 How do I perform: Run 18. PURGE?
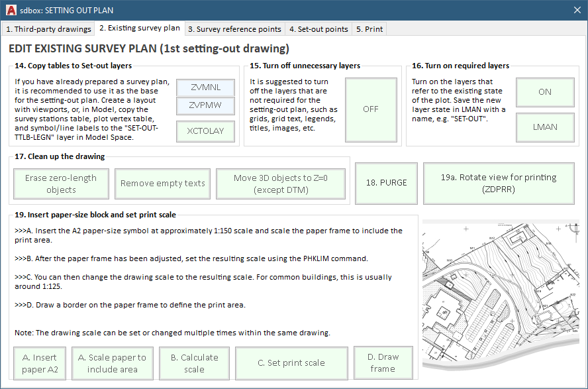pyautogui.click(x=386, y=183)
